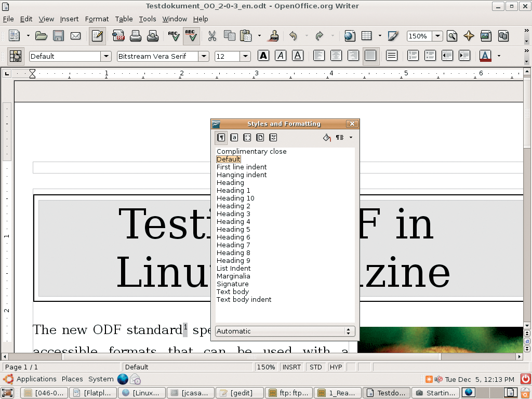Show Paragraph Styles in the styles panel
Screen dimensions: 532x399
coord(221,137)
